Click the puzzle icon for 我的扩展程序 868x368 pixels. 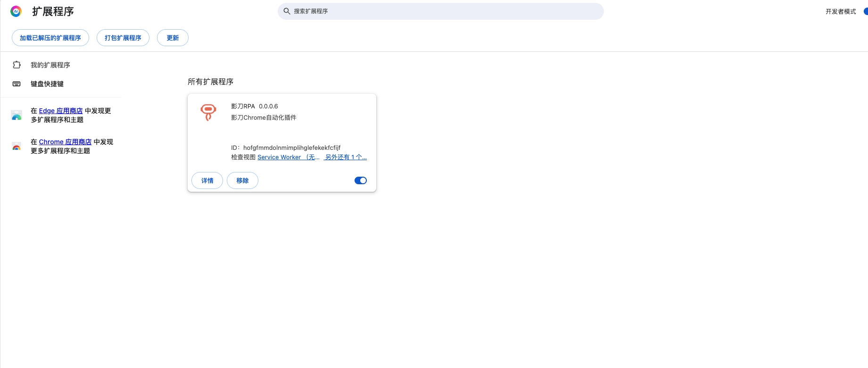click(x=17, y=65)
